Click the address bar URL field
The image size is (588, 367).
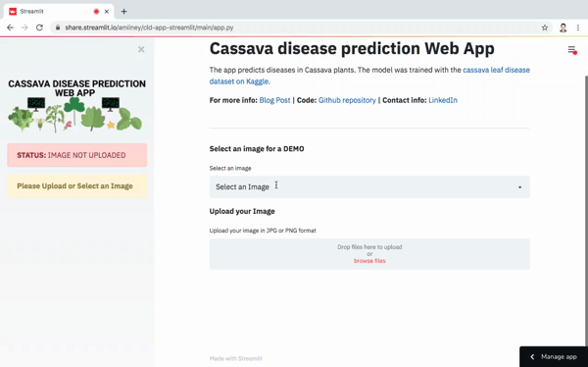pyautogui.click(x=296, y=27)
